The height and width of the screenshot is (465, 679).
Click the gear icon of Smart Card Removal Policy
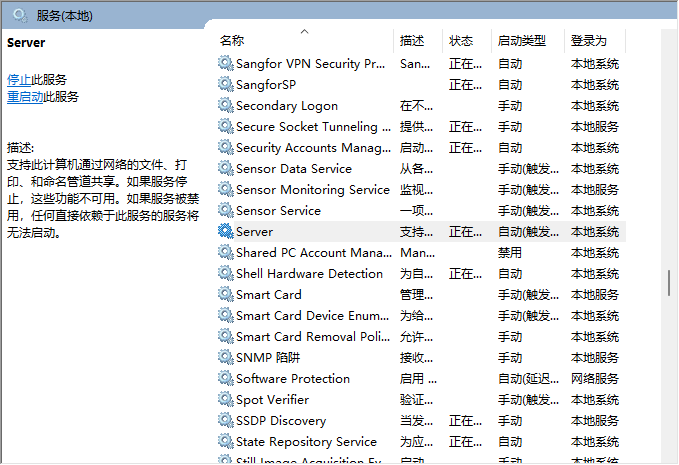coord(226,336)
